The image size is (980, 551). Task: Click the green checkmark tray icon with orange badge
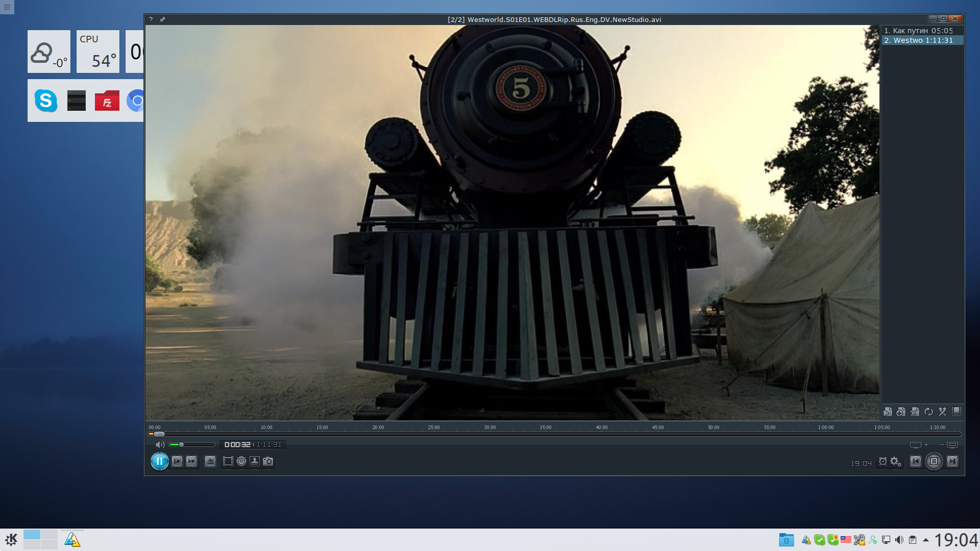click(x=833, y=540)
